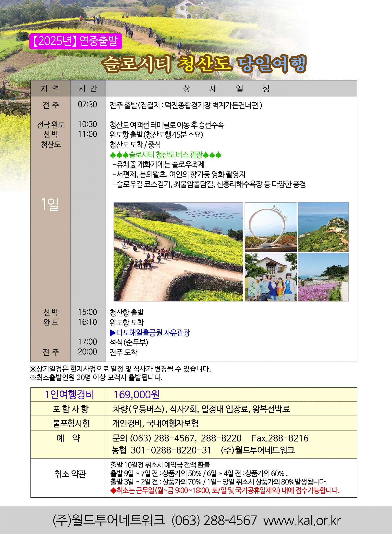Click footer phone '(063) 288-4567'
Image resolution: width=392 pixels, height=534 pixels.
214,520
